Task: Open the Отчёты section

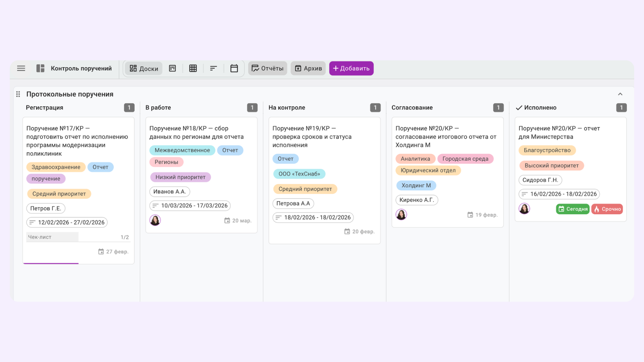Action: [x=268, y=68]
